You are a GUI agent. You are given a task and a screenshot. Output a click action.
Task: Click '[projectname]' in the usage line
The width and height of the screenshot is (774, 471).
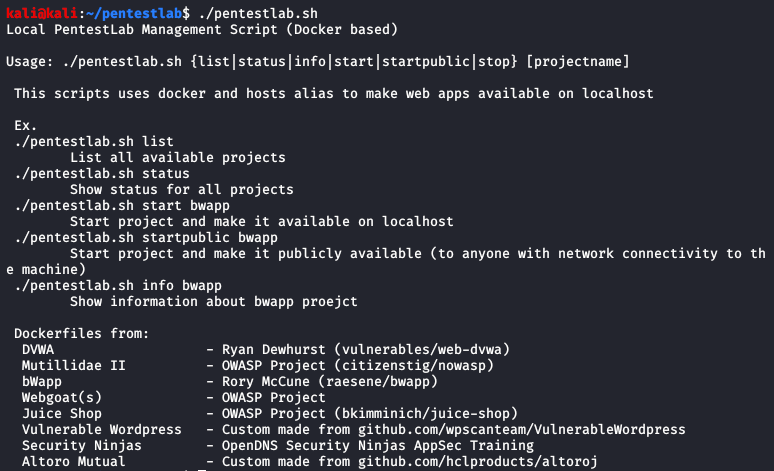[578, 62]
